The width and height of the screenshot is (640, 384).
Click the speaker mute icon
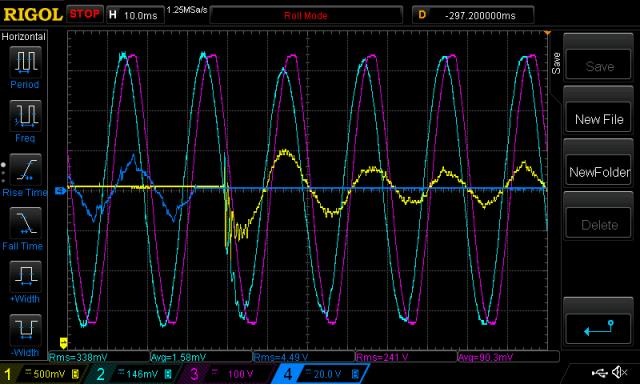[620, 372]
